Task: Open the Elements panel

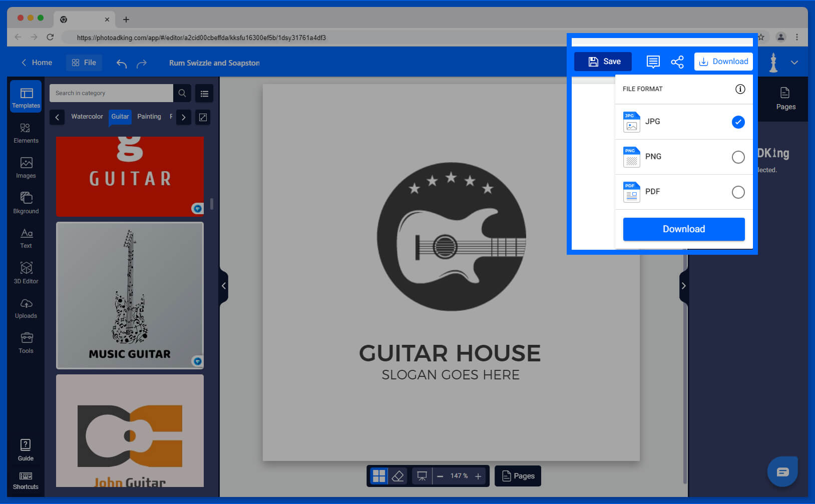Action: [26, 132]
